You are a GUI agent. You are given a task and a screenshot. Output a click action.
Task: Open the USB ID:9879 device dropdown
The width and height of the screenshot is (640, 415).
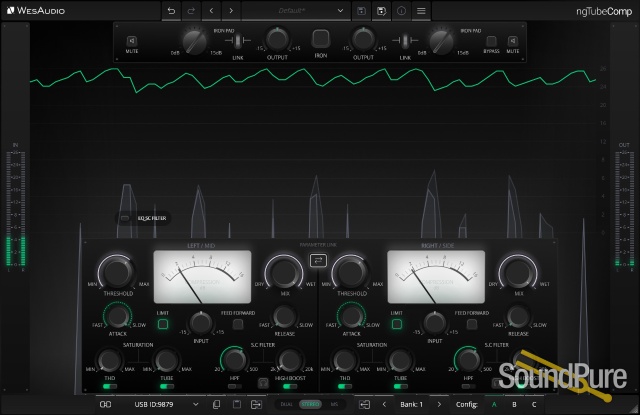[x=166, y=404]
